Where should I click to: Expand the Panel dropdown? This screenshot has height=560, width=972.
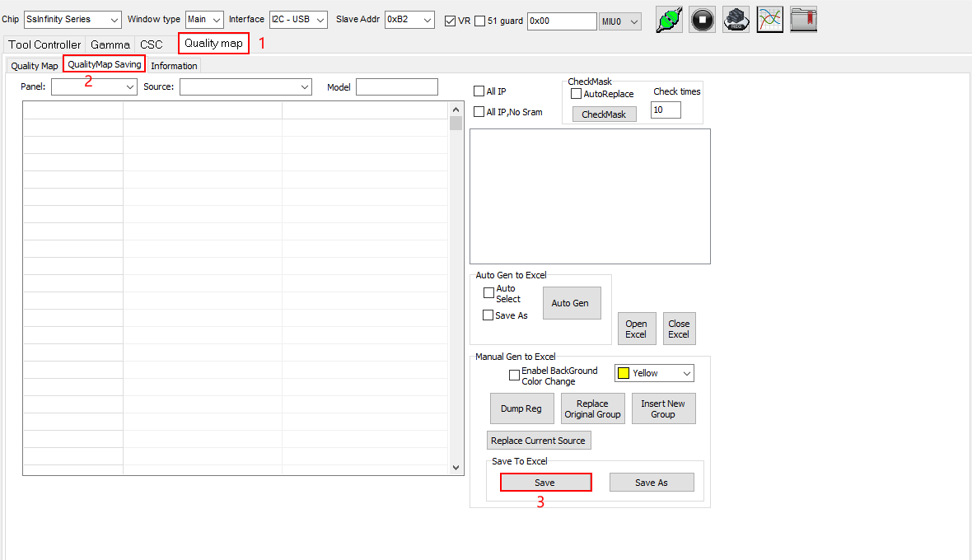click(94, 86)
